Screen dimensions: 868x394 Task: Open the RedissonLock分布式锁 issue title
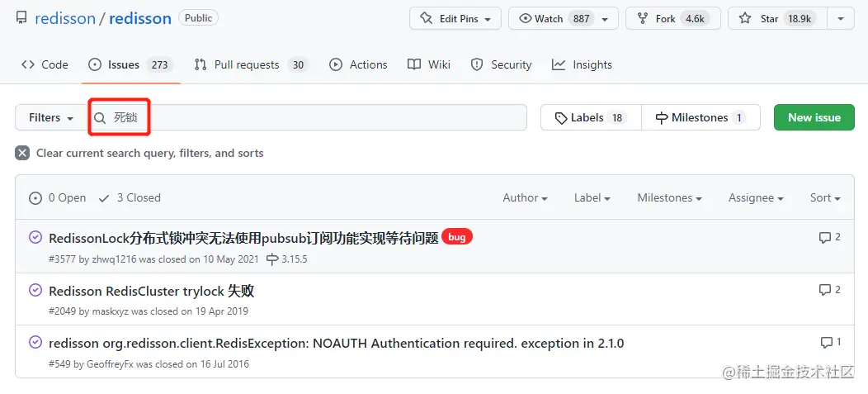click(243, 238)
